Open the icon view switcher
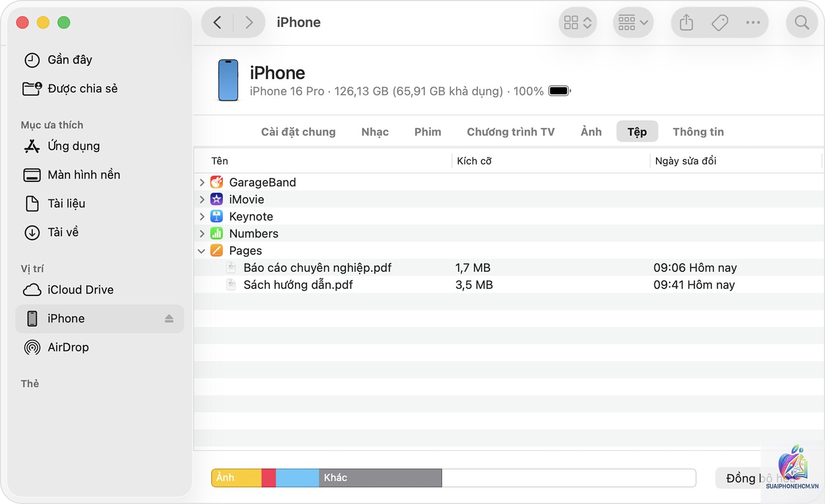825x504 pixels. (x=577, y=23)
